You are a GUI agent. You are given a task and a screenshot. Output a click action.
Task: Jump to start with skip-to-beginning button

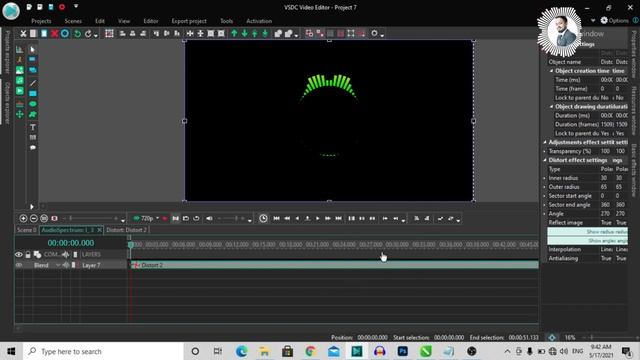[x=276, y=218]
